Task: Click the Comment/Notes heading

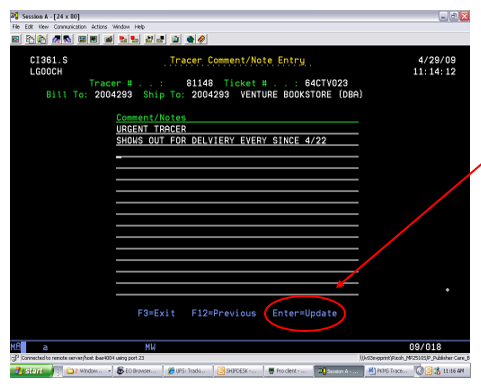Action: coord(151,117)
